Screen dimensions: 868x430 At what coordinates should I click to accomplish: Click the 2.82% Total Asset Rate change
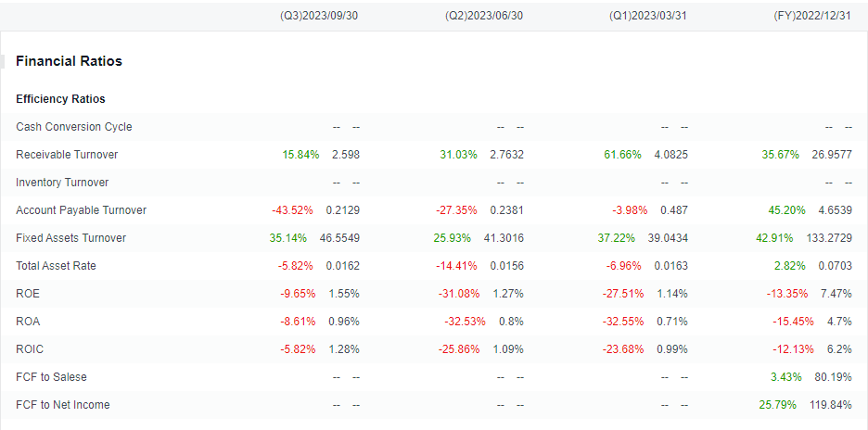pos(790,266)
